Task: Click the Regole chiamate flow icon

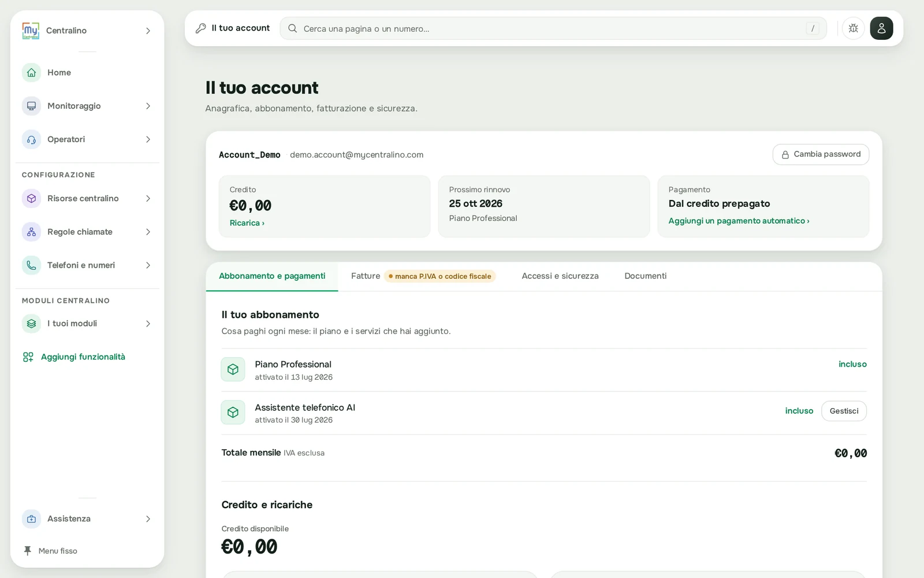Action: point(31,232)
